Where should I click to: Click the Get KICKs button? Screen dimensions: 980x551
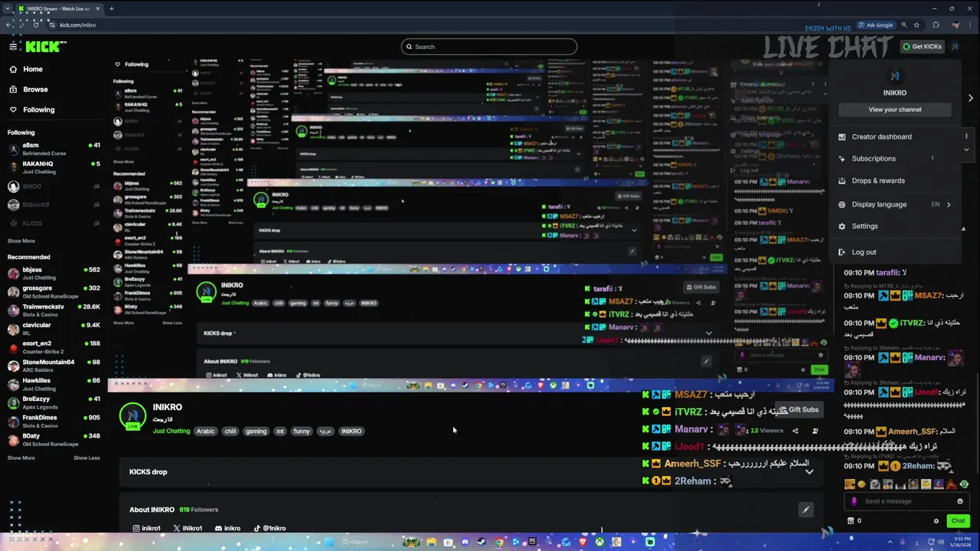click(922, 47)
